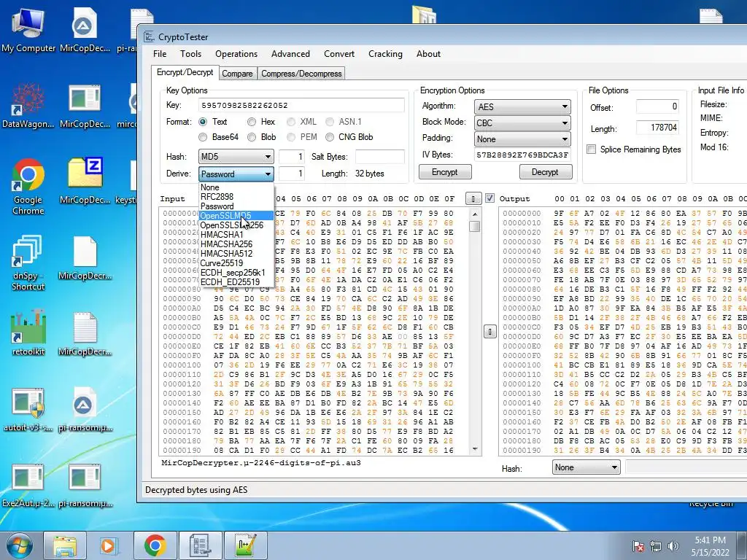Open retoolkit desktop icon
Viewport: 747px width, 560px height.
(x=28, y=333)
